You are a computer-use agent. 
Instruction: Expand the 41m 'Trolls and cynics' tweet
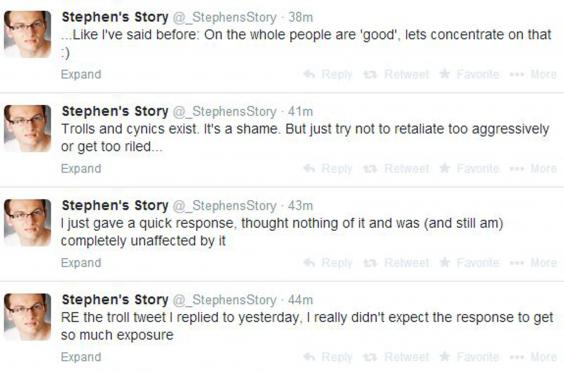81,169
